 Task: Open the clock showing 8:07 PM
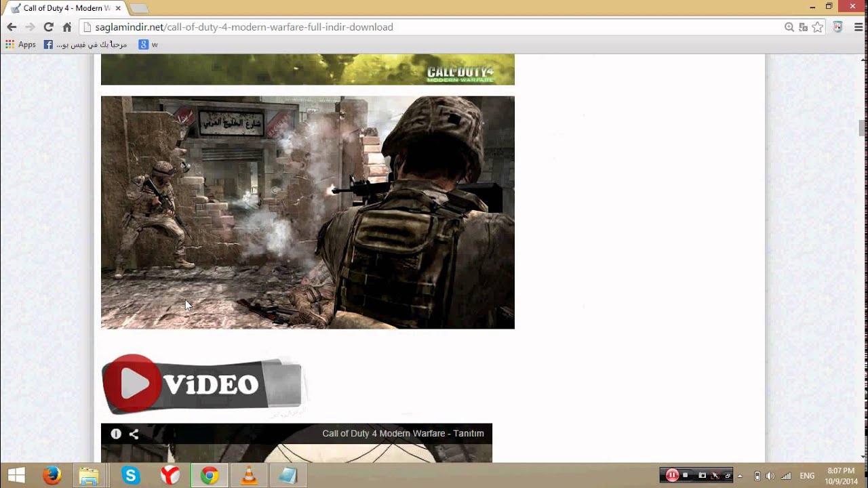coord(841,475)
